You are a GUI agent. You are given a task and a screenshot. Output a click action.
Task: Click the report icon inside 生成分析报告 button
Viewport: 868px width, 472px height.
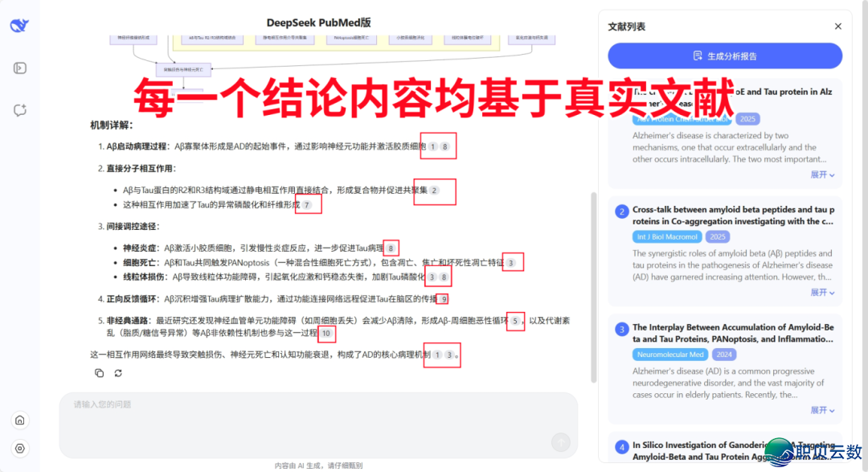point(698,55)
